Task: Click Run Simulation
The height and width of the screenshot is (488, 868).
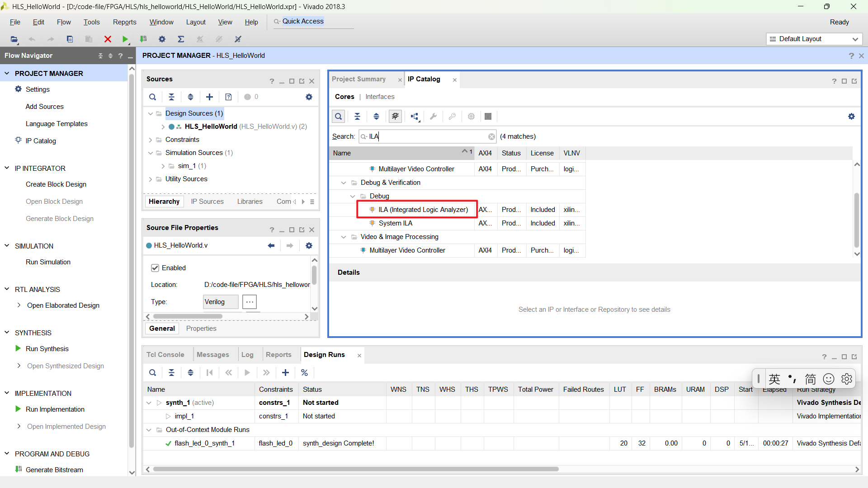Action: click(48, 262)
